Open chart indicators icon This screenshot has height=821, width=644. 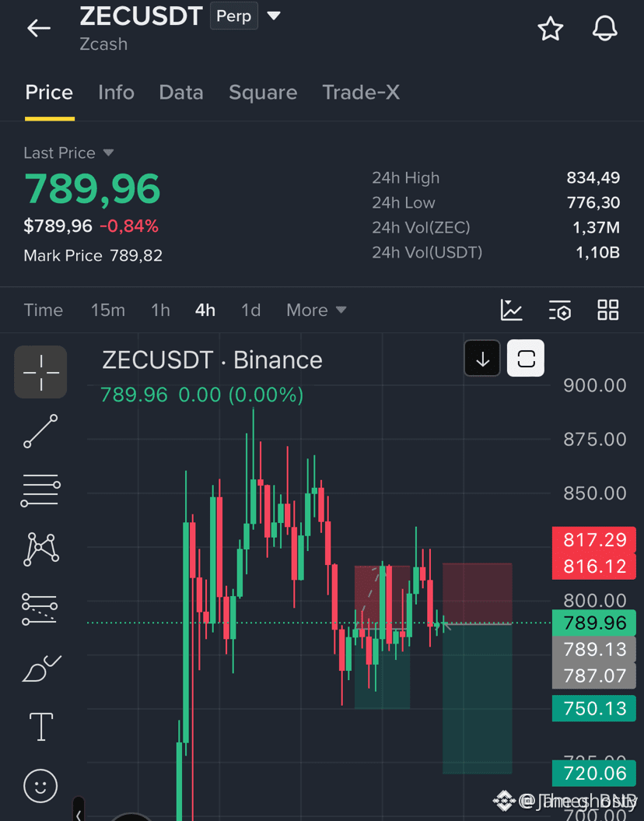coord(511,310)
